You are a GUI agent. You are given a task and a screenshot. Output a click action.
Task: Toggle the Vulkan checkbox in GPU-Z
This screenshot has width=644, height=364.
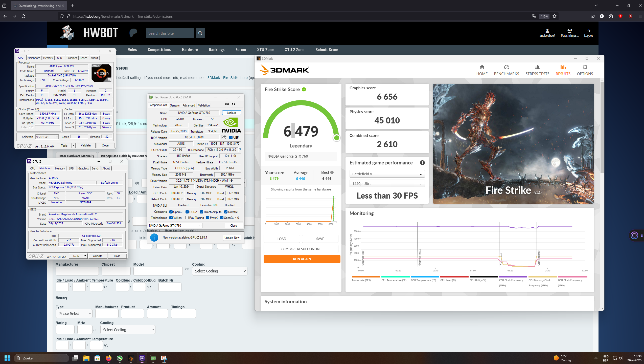click(171, 218)
